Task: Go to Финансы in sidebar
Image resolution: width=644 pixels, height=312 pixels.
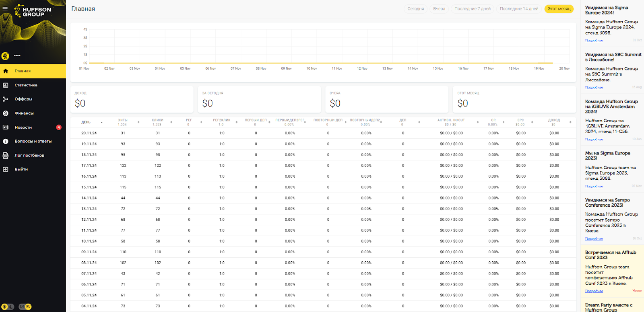Action: point(33,113)
